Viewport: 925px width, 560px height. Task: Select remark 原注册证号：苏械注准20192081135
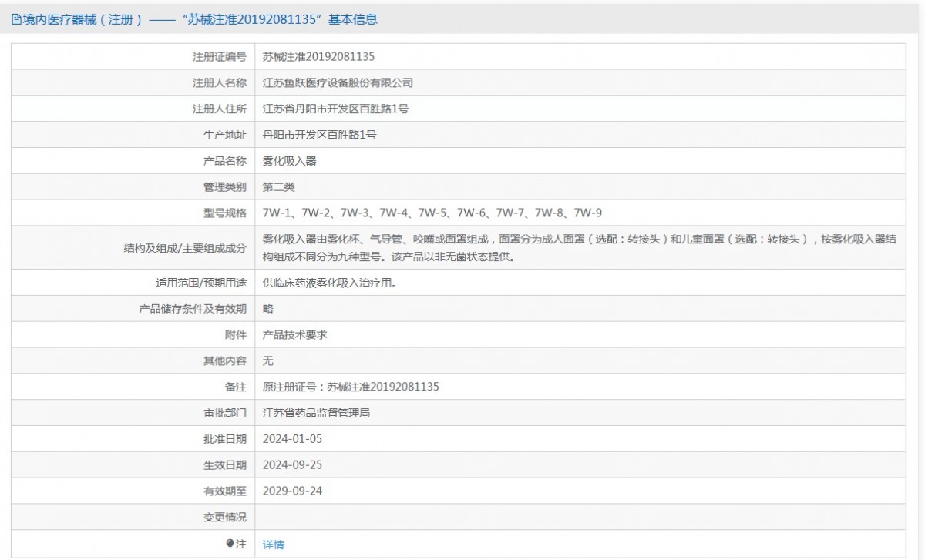click(x=351, y=387)
